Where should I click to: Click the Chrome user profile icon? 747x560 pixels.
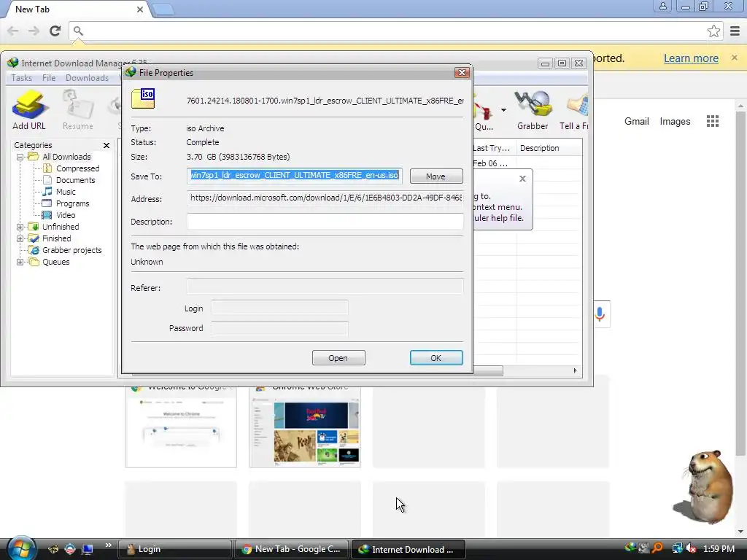coord(662,6)
